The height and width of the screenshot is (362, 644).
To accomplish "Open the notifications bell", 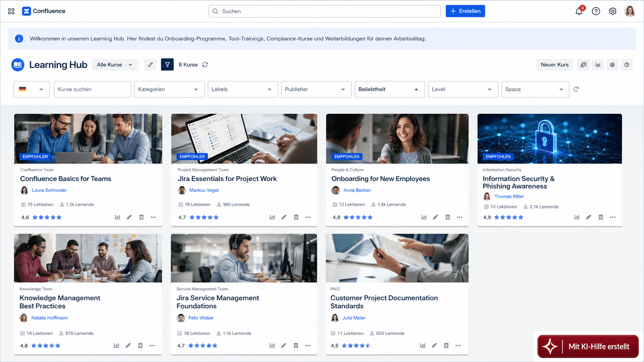I will (579, 11).
